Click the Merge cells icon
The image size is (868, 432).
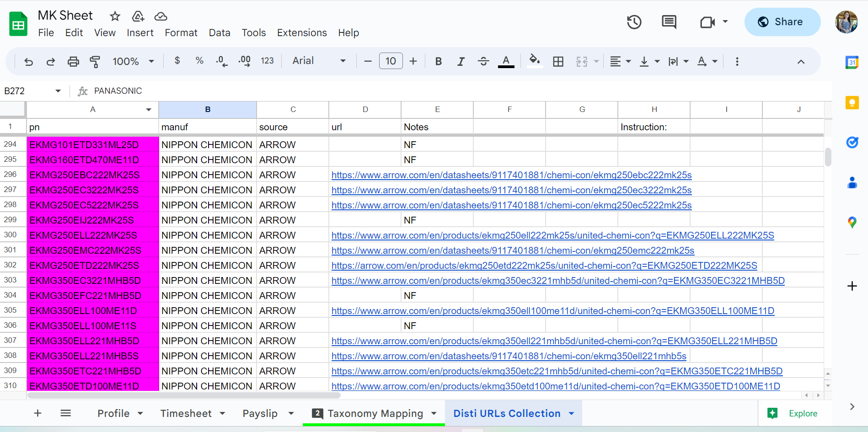pyautogui.click(x=582, y=61)
